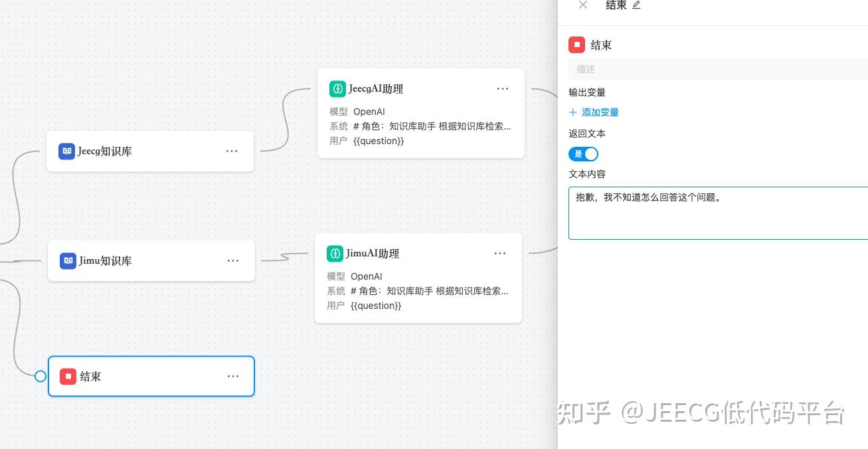Viewport: 868px width, 449px height.
Task: Click the OpenAI model text in JeecgAI助理
Action: (369, 112)
